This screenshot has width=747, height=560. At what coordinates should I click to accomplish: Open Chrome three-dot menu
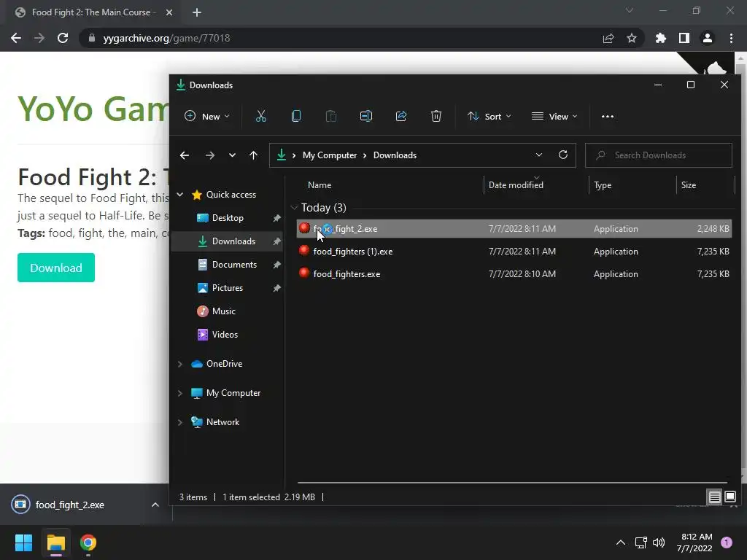(731, 38)
